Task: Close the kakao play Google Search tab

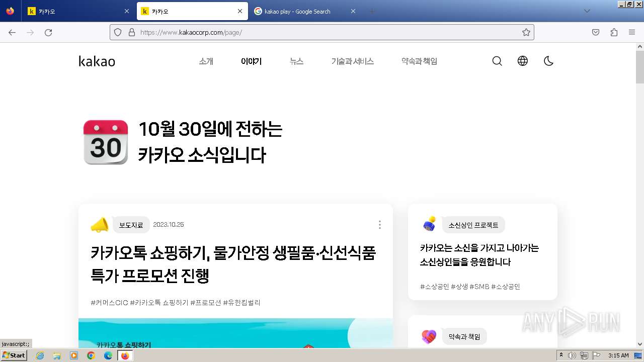Action: (x=353, y=11)
